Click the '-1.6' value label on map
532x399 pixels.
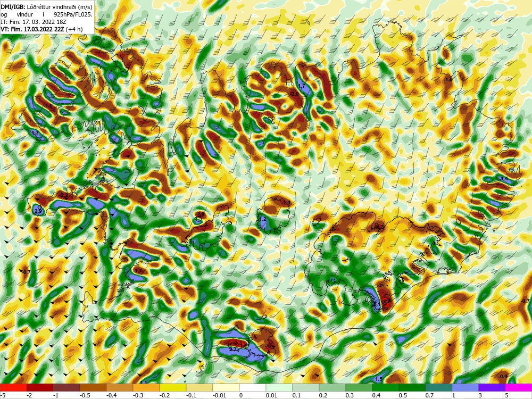[x=48, y=106]
